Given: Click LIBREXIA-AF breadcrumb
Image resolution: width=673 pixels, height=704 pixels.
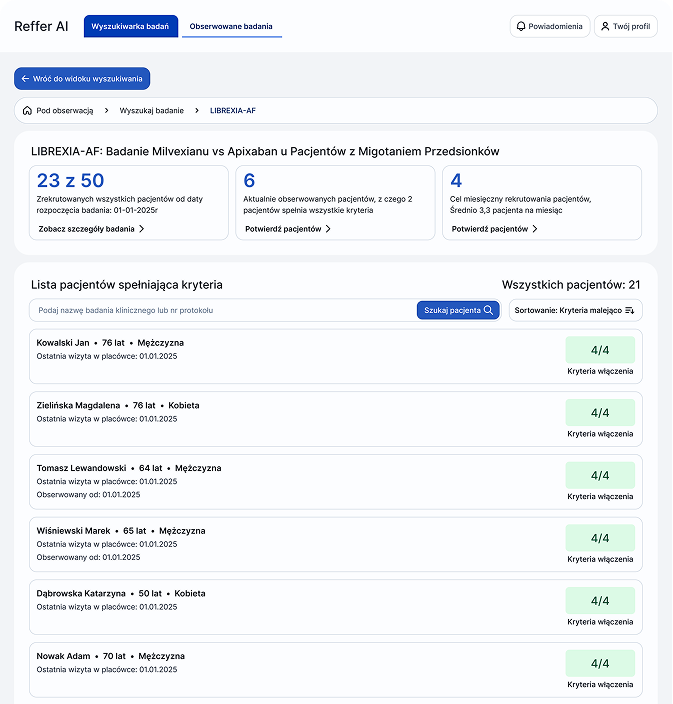Looking at the screenshot, I should pyautogui.click(x=233, y=110).
